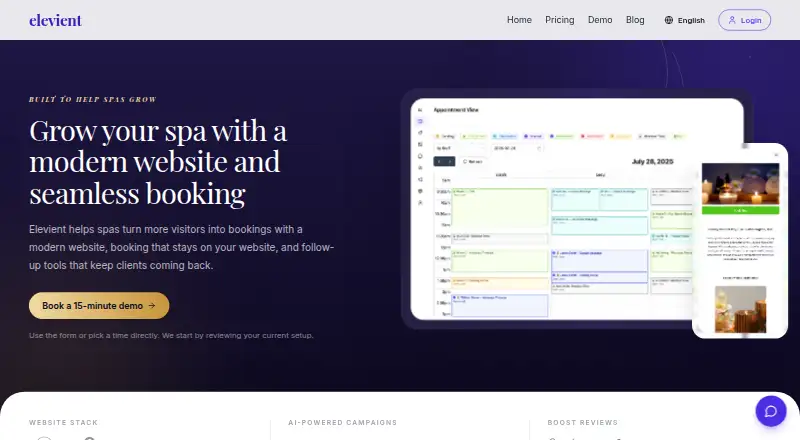Book a 15-minute demo
This screenshot has width=800, height=440.
coord(99,306)
